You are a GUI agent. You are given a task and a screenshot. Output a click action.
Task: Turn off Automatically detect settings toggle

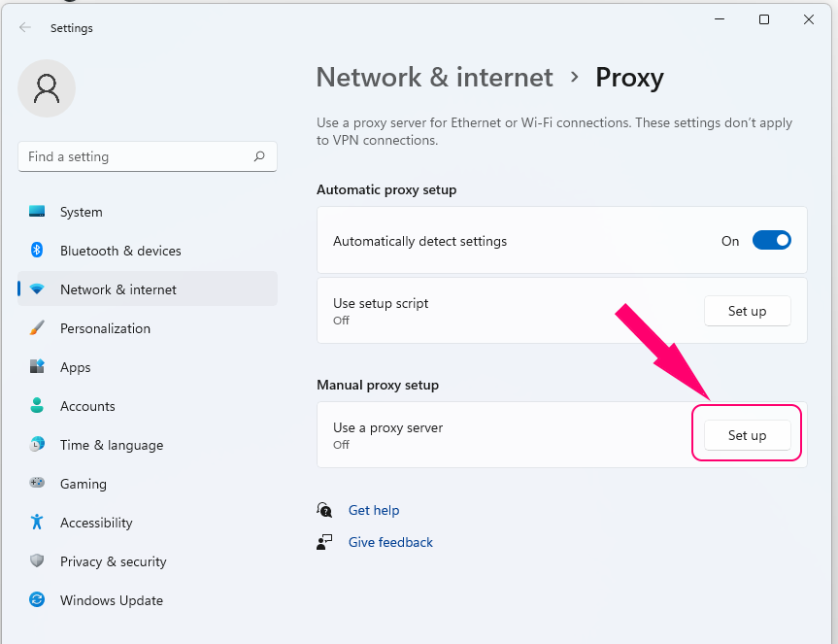coord(772,241)
